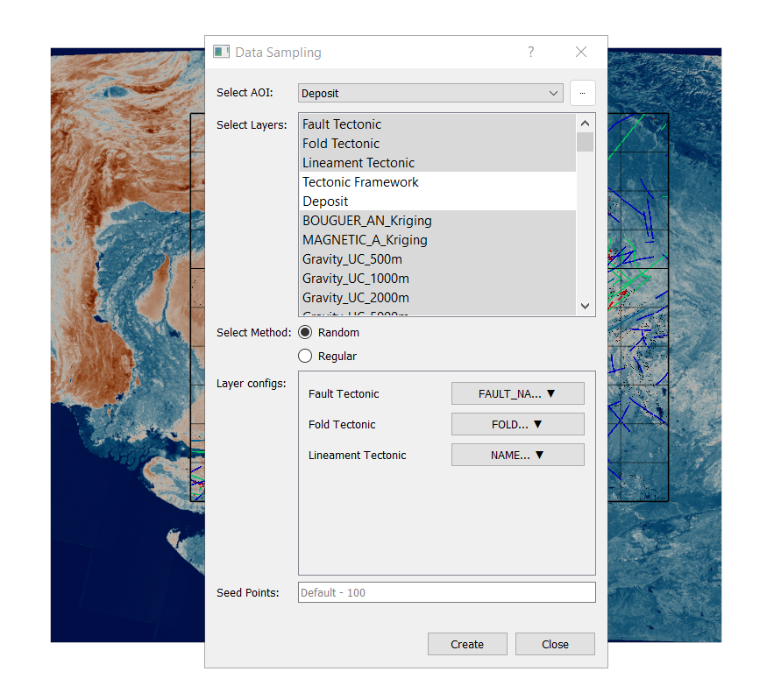Choose the Deposit layer in the list
Viewport: 774px width, 700px height.
325,202
